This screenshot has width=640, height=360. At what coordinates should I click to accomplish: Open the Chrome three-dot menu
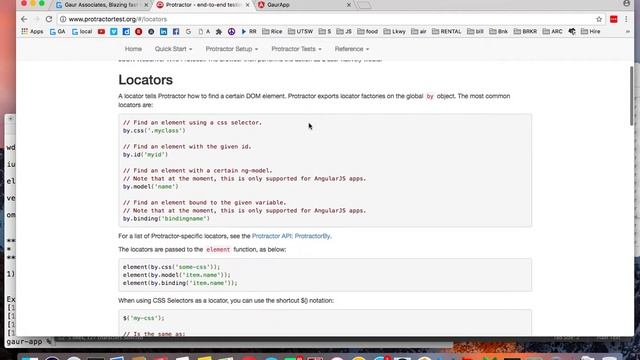[626, 19]
